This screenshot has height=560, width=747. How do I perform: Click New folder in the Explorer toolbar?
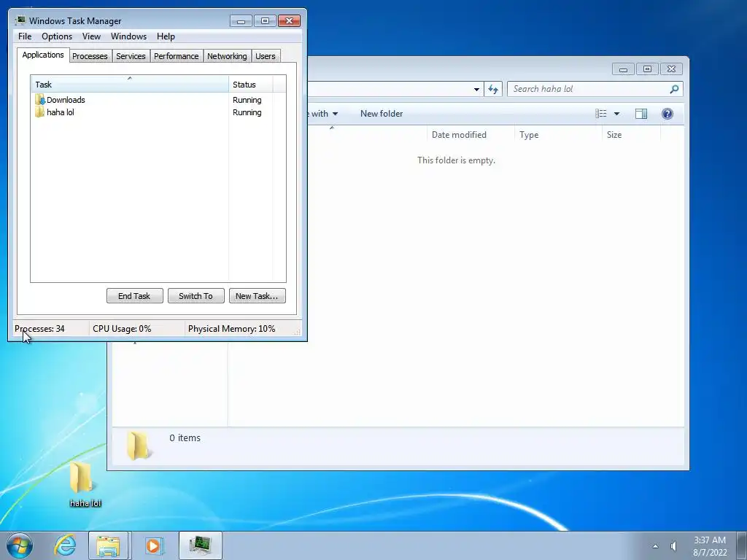click(x=381, y=113)
